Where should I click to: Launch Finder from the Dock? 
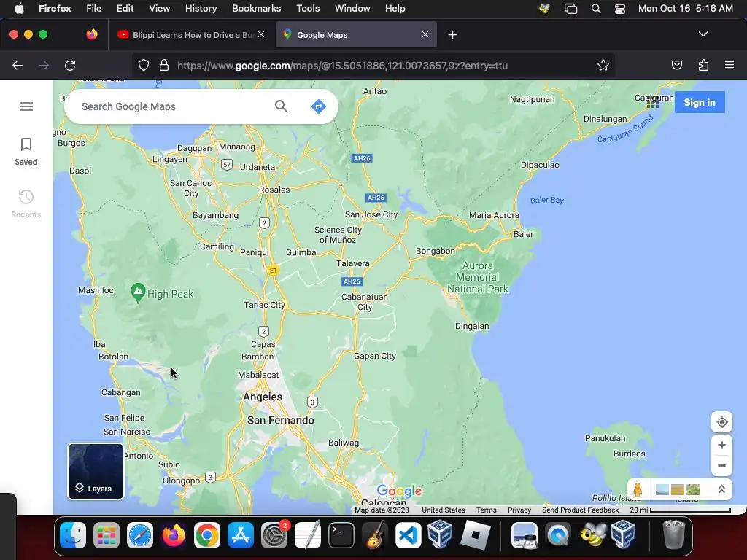coord(73,535)
